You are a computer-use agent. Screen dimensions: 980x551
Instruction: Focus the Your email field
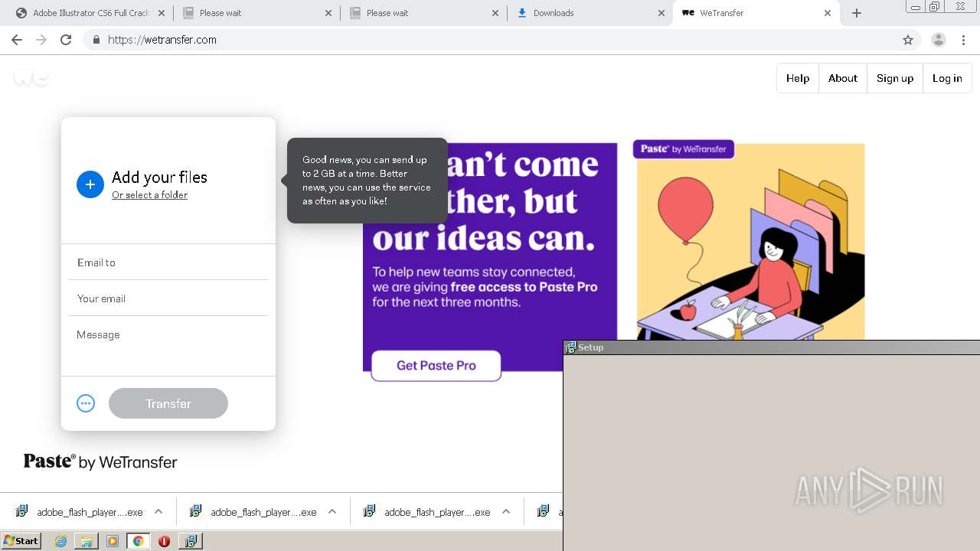tap(168, 298)
